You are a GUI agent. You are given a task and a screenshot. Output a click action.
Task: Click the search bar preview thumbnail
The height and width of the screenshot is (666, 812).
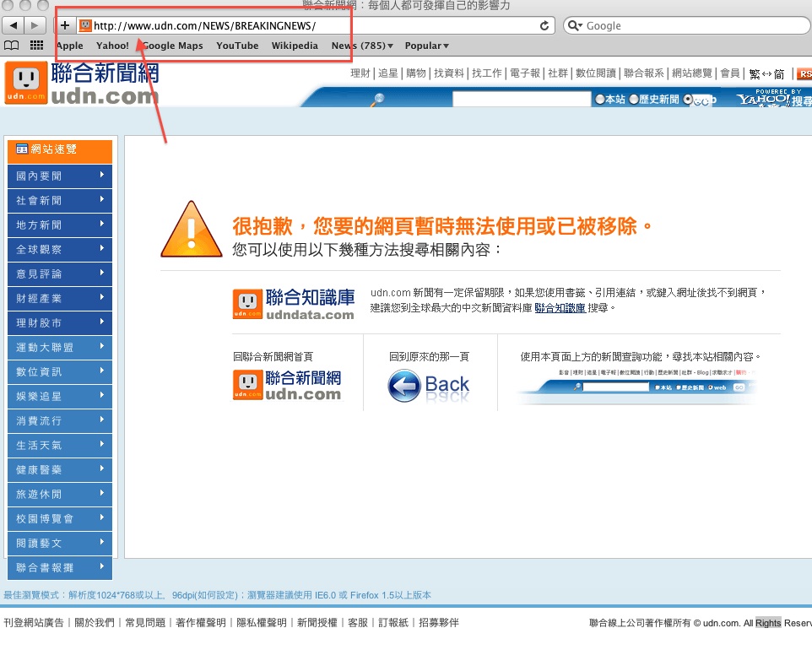[637, 387]
